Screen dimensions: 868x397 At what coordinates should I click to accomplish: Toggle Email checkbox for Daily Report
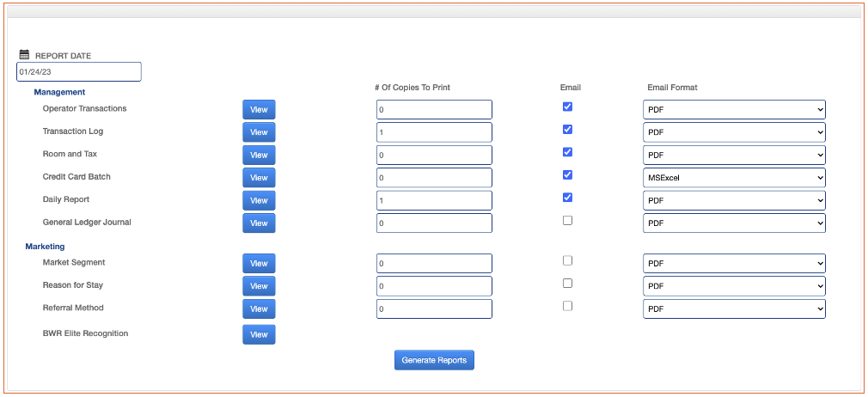click(x=567, y=198)
